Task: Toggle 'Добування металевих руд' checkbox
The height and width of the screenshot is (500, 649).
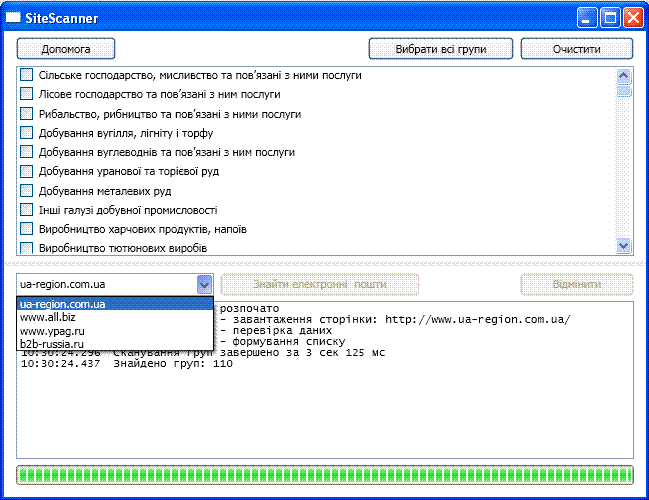Action: tap(26, 190)
